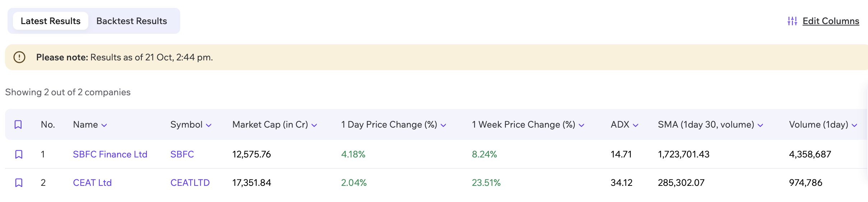Click SMA (1day 30, volume) sort chevron
Image resolution: width=868 pixels, height=202 pixels.
point(760,125)
